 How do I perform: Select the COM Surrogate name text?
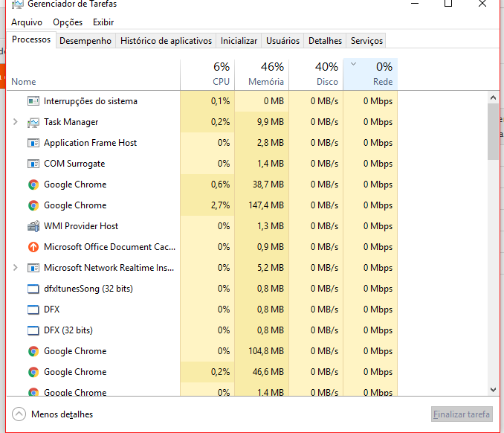pos(74,164)
